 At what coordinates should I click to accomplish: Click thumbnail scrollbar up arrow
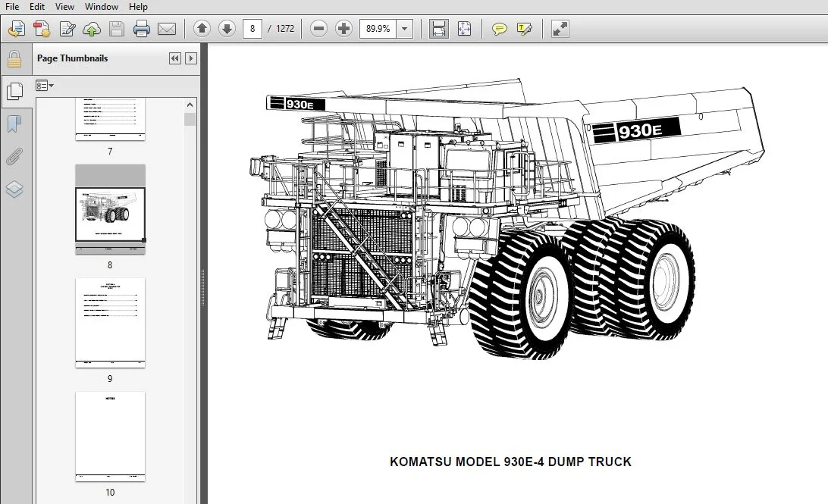(x=190, y=105)
